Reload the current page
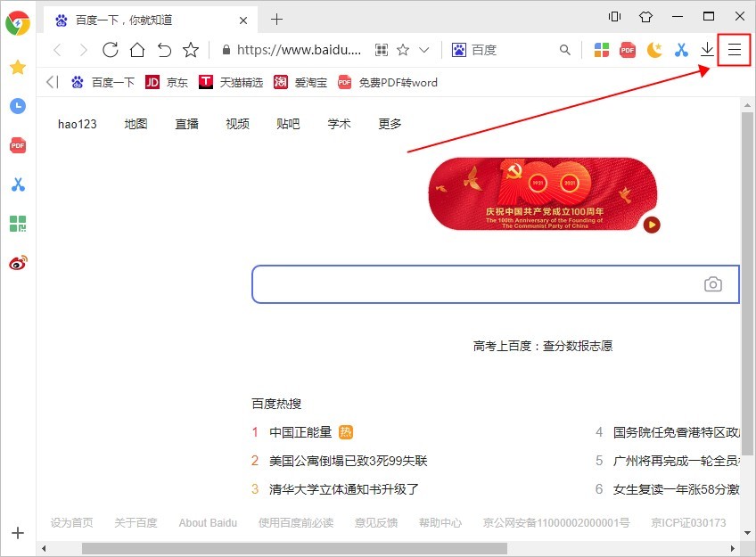Screen dimensions: 756x557 tap(110, 50)
